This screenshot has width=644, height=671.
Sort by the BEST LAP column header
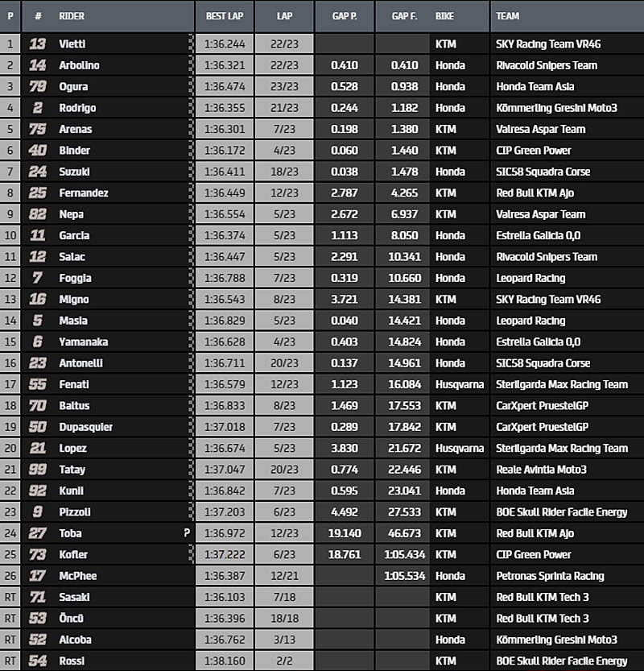pyautogui.click(x=225, y=15)
